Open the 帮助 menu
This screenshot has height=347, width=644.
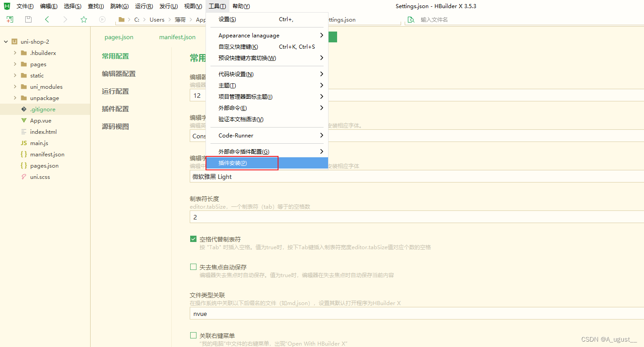click(x=241, y=6)
